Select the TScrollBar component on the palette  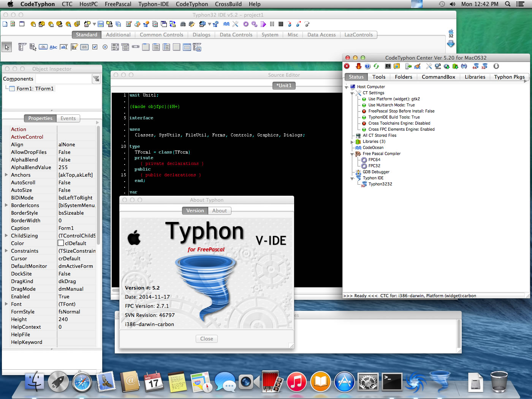pos(136,47)
